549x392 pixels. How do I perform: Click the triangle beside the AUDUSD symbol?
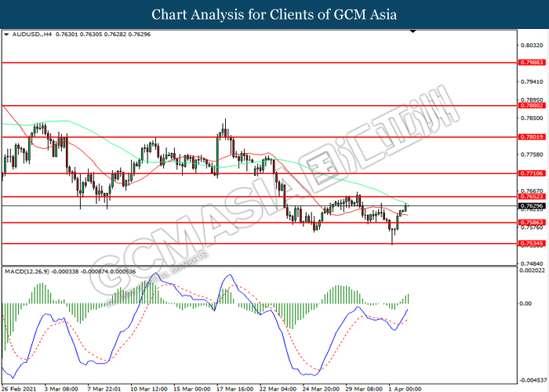pos(6,34)
